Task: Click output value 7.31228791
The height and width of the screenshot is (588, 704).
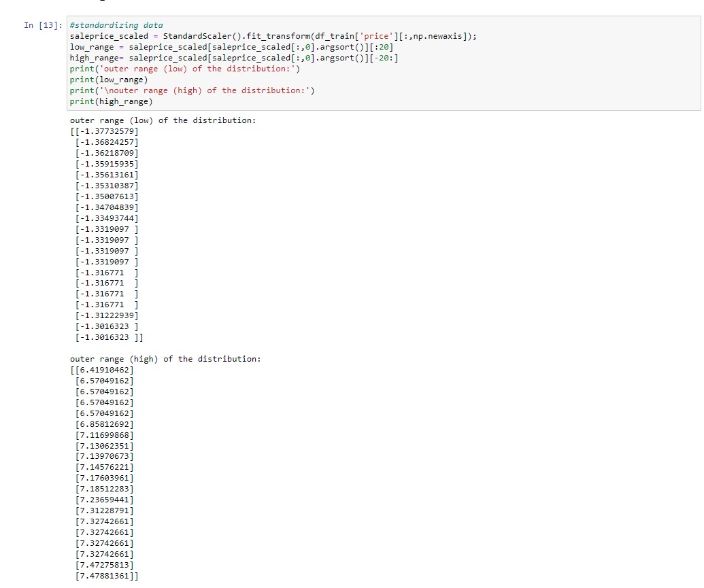Action: [105, 511]
